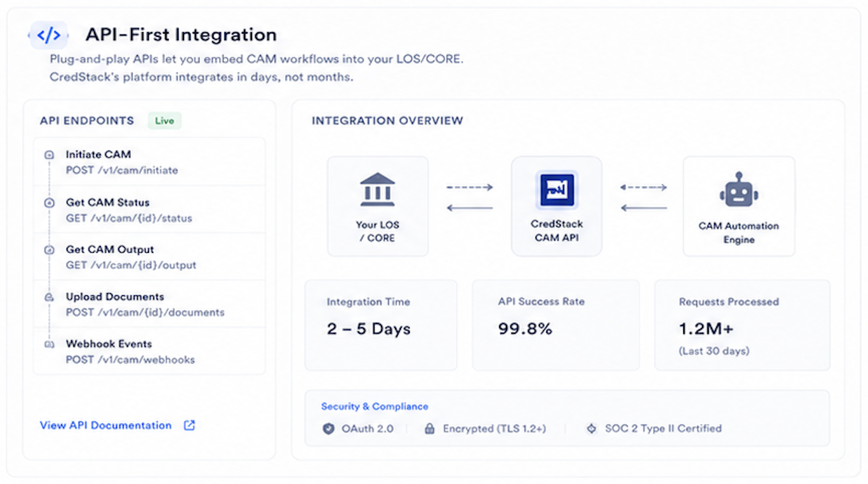Click the arrows between Your LOS and CredStack CAM API
This screenshot has height=484, width=868.
click(x=470, y=198)
